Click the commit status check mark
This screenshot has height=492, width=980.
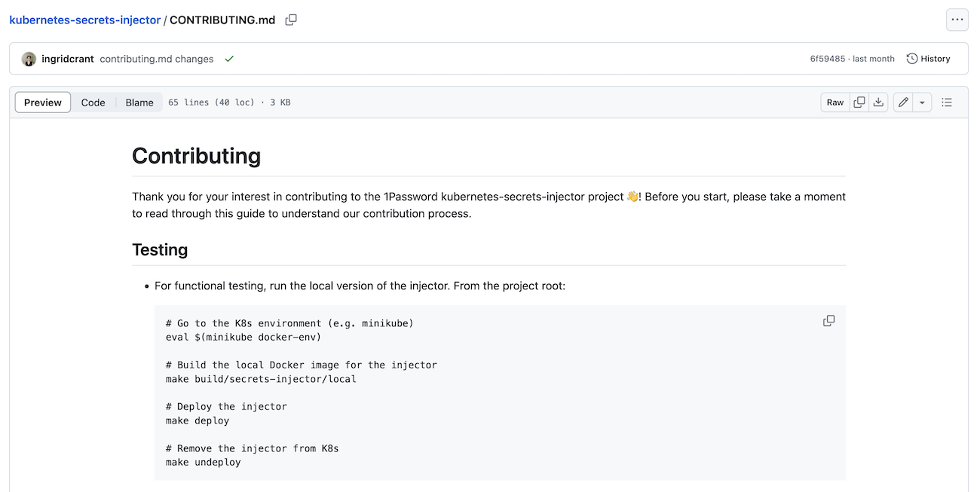point(229,58)
